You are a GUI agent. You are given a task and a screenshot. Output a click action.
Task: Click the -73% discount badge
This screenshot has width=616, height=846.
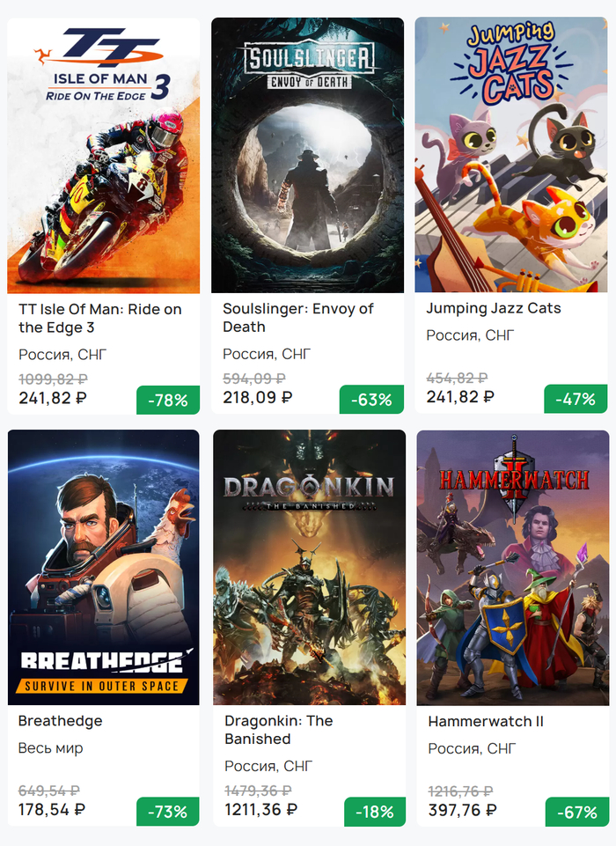tap(168, 812)
